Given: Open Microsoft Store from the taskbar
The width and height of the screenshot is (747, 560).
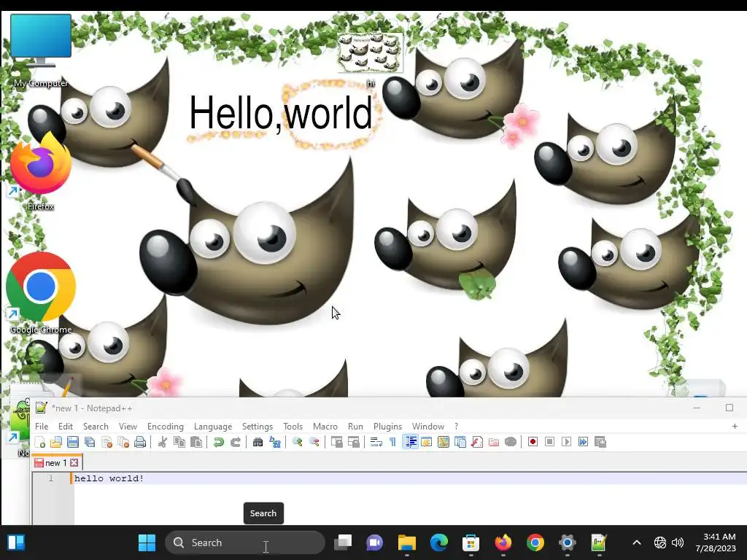Looking at the screenshot, I should click(x=471, y=542).
